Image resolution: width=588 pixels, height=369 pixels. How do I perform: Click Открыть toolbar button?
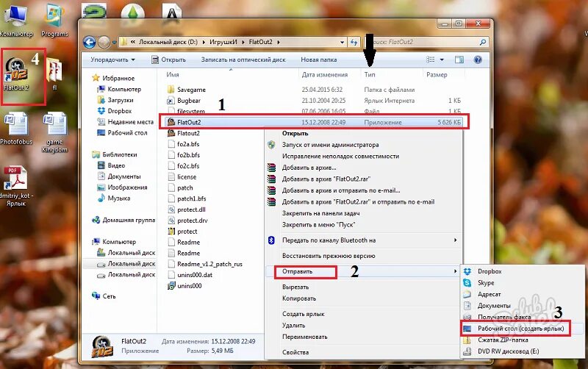point(168,60)
